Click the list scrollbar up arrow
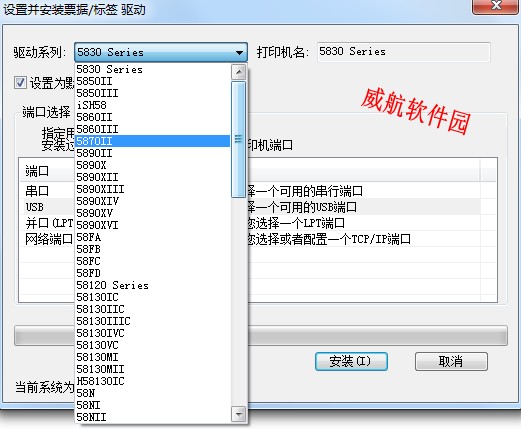 [x=239, y=72]
